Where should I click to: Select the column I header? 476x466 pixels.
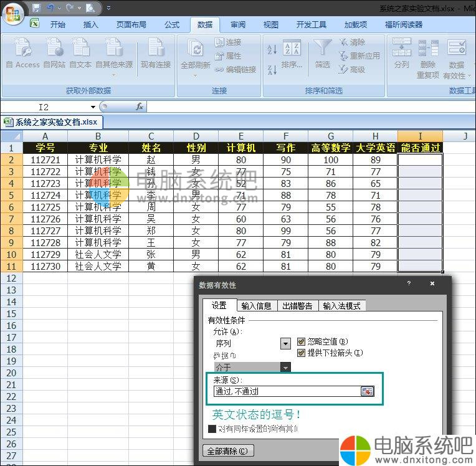click(x=420, y=136)
